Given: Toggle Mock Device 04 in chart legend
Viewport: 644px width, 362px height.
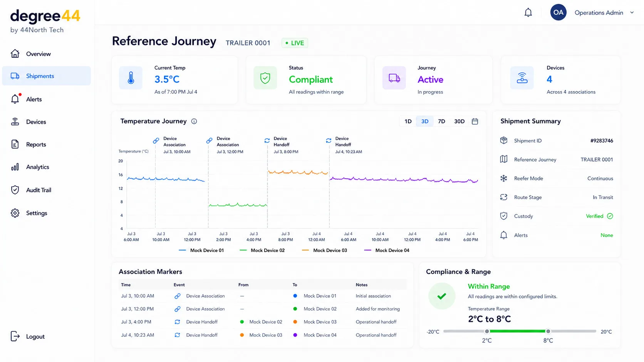Looking at the screenshot, I should 387,250.
